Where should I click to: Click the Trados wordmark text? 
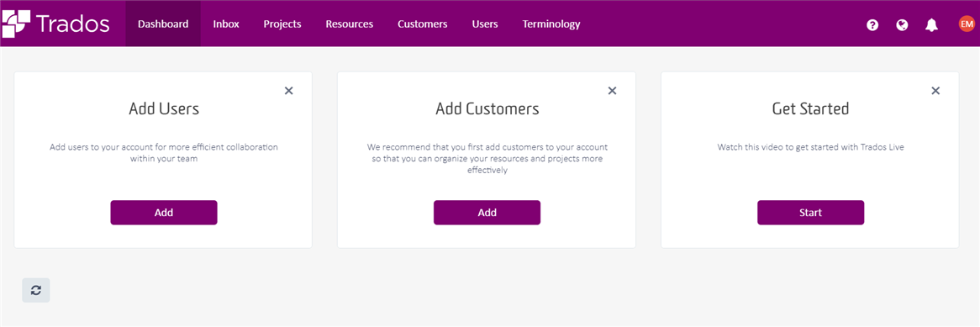pos(73,24)
